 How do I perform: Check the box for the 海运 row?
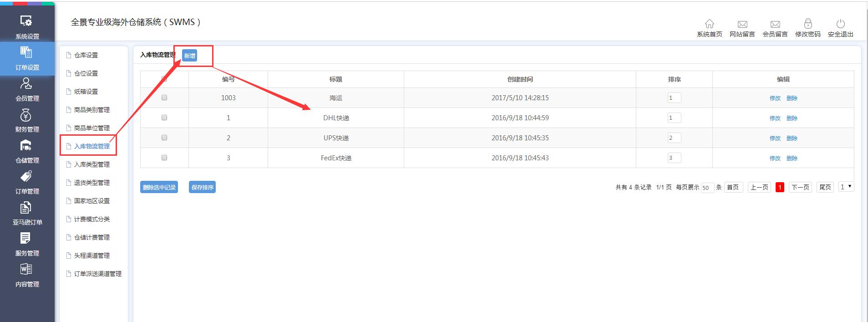click(164, 97)
